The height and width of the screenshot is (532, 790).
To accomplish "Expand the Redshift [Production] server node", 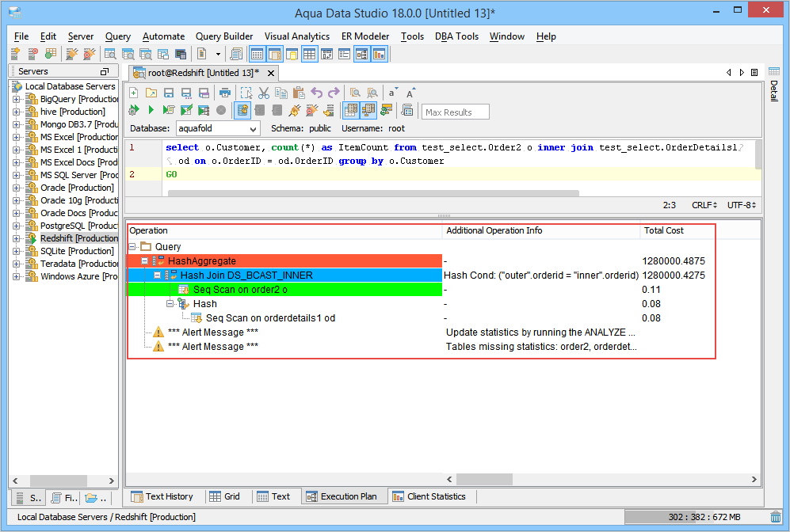I will 17,238.
